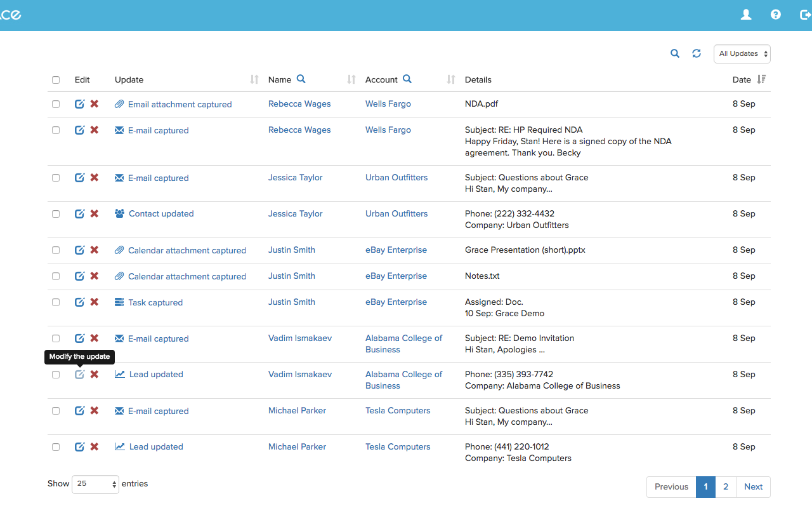The image size is (812, 508).
Task: Modify Vadim Ismakaev's Lead updated entry
Action: [x=79, y=374]
